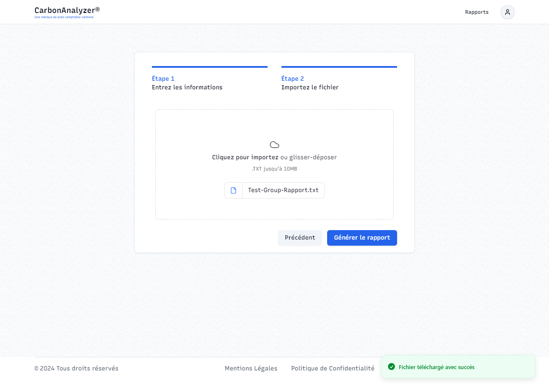Click the tagline under the CarbonAnalyzer logo
This screenshot has height=392, width=549.
tap(64, 17)
